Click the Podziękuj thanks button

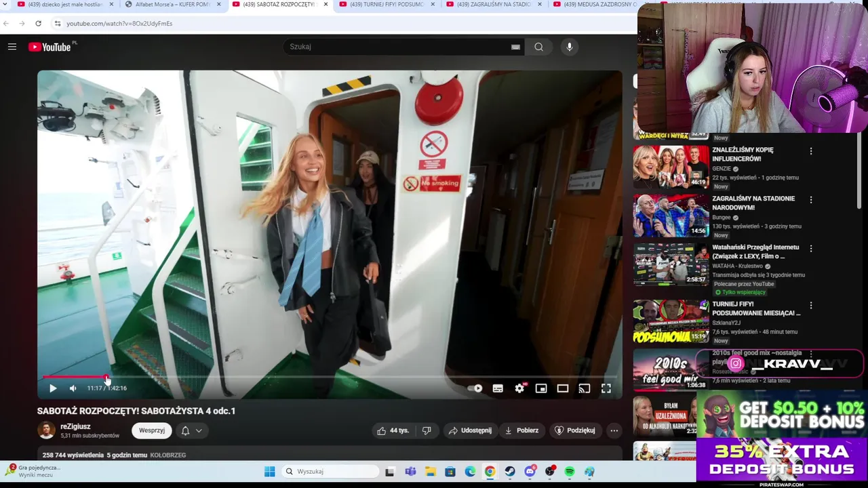pyautogui.click(x=575, y=430)
